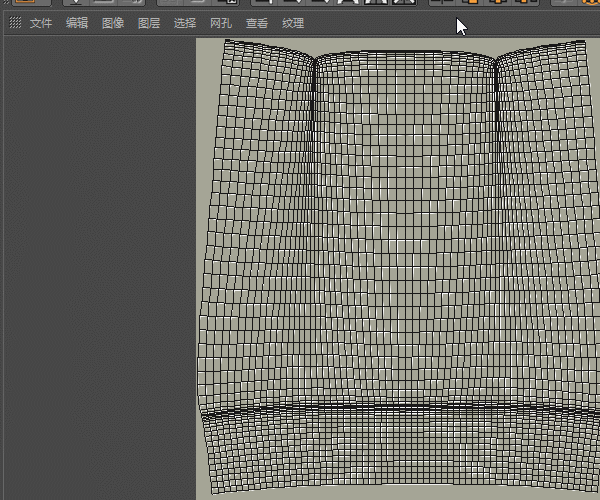The width and height of the screenshot is (600, 500).
Task: Open the 查看 (View) menu
Action: (x=257, y=22)
